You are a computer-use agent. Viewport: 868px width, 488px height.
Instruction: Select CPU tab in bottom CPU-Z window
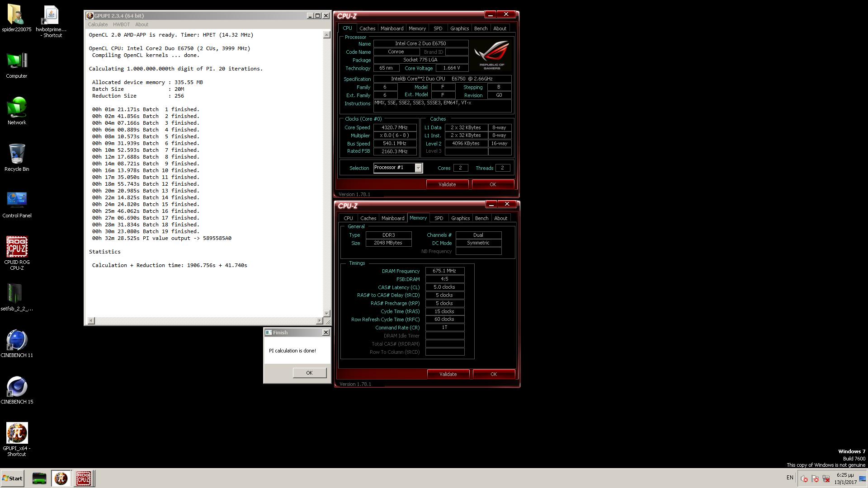[x=348, y=218]
